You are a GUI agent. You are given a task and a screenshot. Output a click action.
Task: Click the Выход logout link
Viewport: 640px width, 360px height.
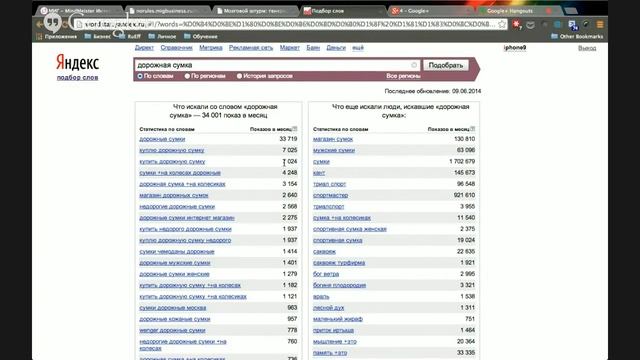click(587, 48)
